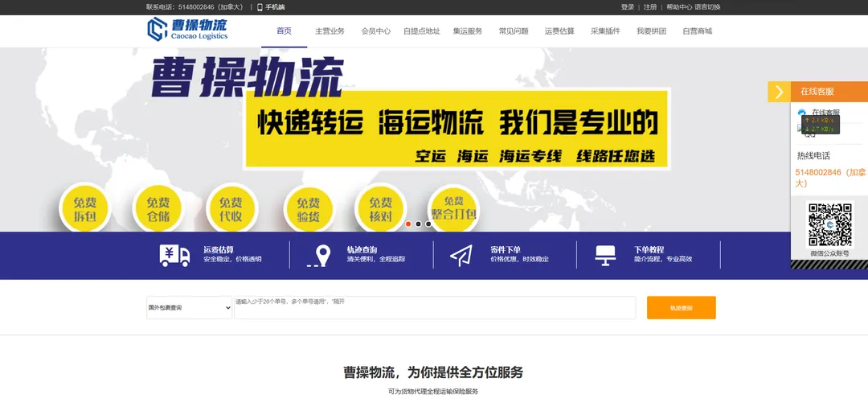Click 轨迹查询 in the blue bar

(x=362, y=250)
